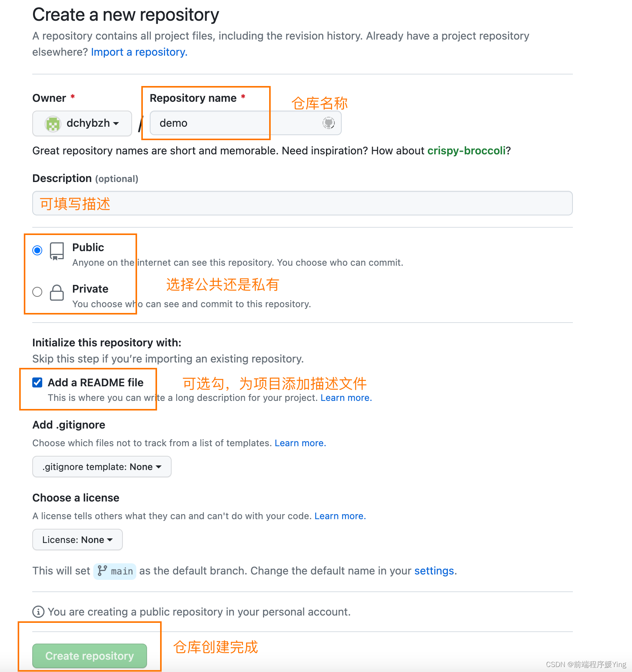Click the book icon beside Public
632x672 pixels.
[57, 251]
